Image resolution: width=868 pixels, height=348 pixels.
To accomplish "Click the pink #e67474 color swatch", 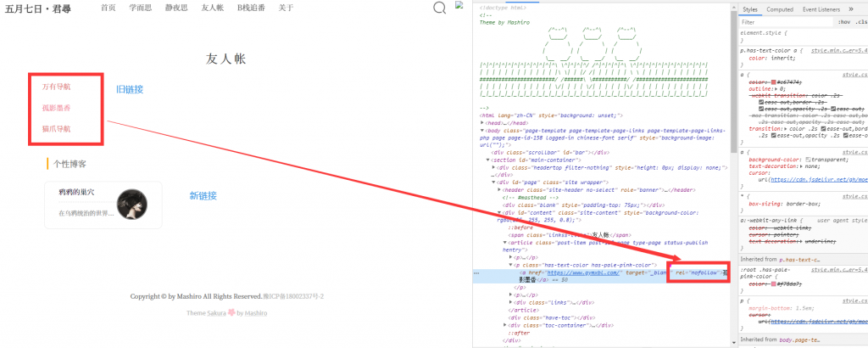I will coord(774,81).
